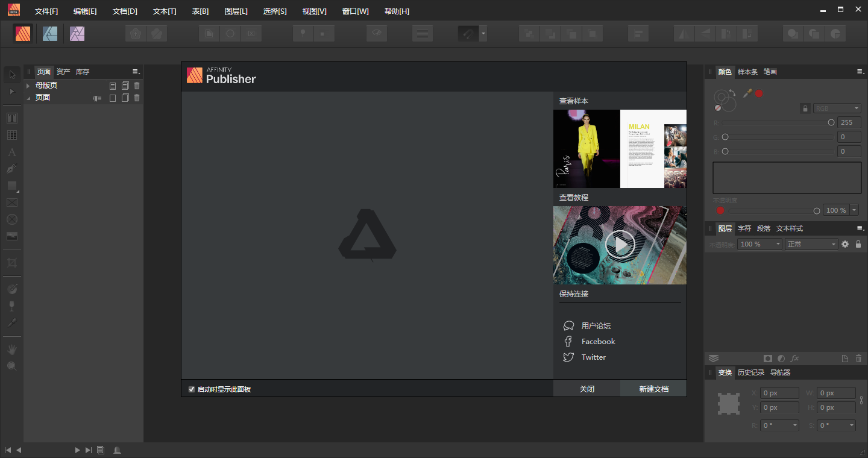Image resolution: width=868 pixels, height=458 pixels.
Task: Open the 文件[F] menu
Action: (x=46, y=11)
